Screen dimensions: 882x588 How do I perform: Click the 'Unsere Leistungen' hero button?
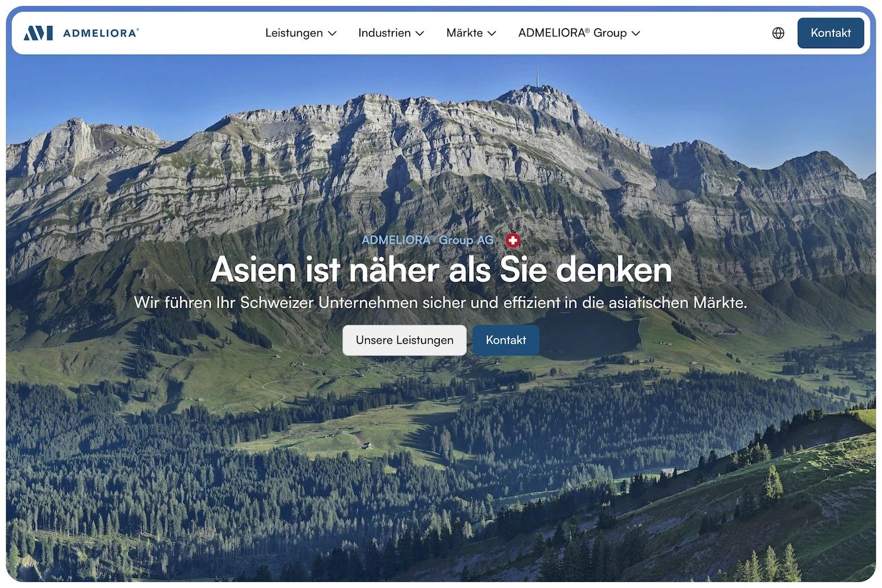coord(404,340)
